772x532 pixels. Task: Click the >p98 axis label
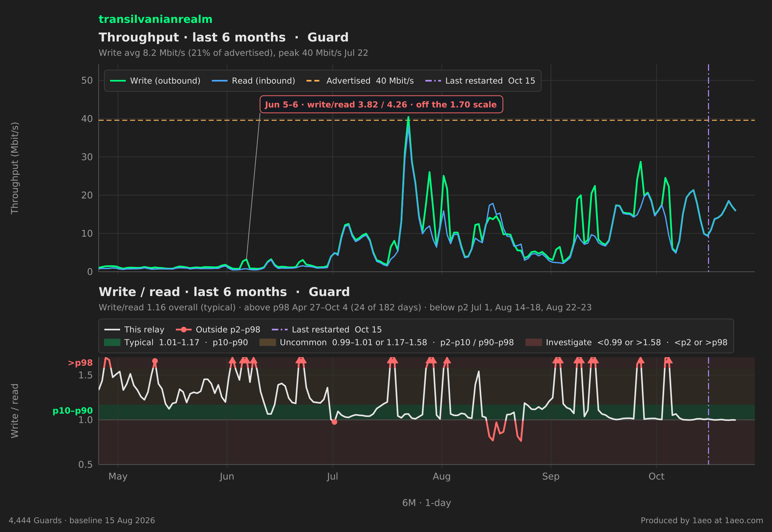(x=80, y=363)
